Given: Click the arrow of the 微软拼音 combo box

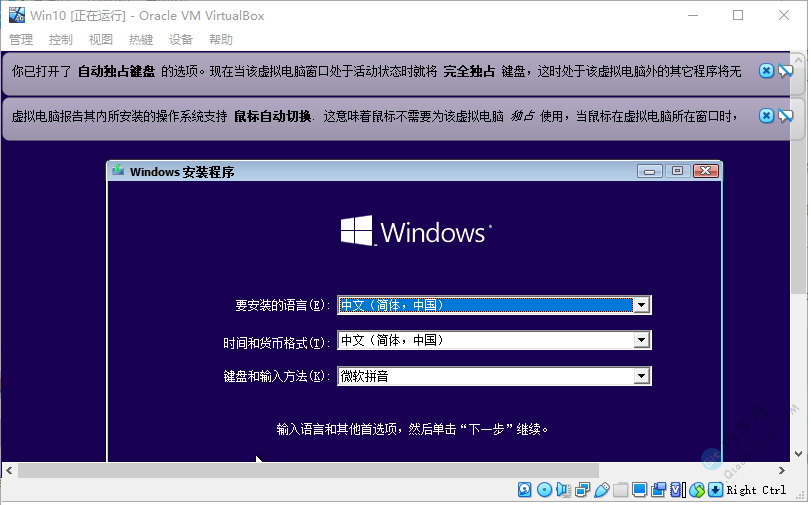Looking at the screenshot, I should tap(641, 376).
